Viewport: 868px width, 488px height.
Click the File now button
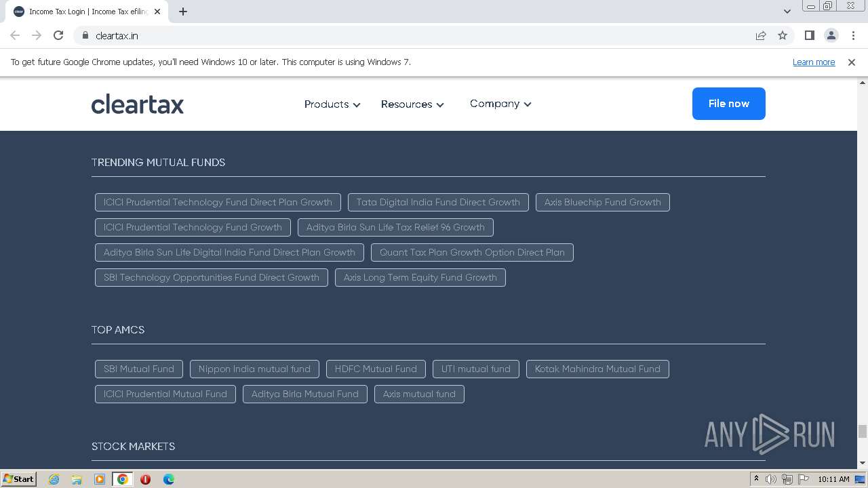pos(729,104)
